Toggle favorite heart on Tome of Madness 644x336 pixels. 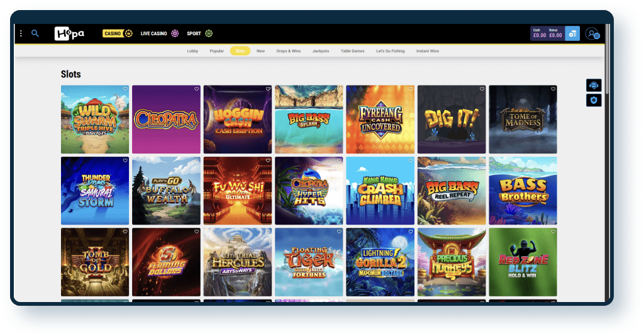point(553,89)
